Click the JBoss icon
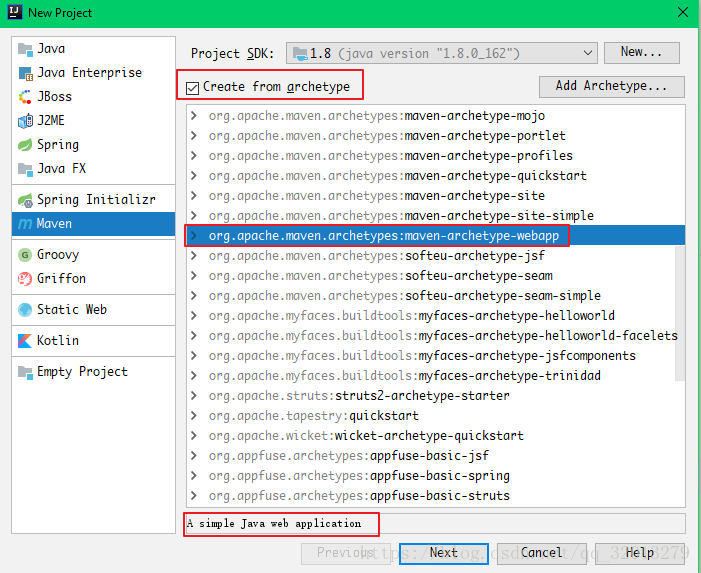This screenshot has width=701, height=573. pyautogui.click(x=25, y=97)
